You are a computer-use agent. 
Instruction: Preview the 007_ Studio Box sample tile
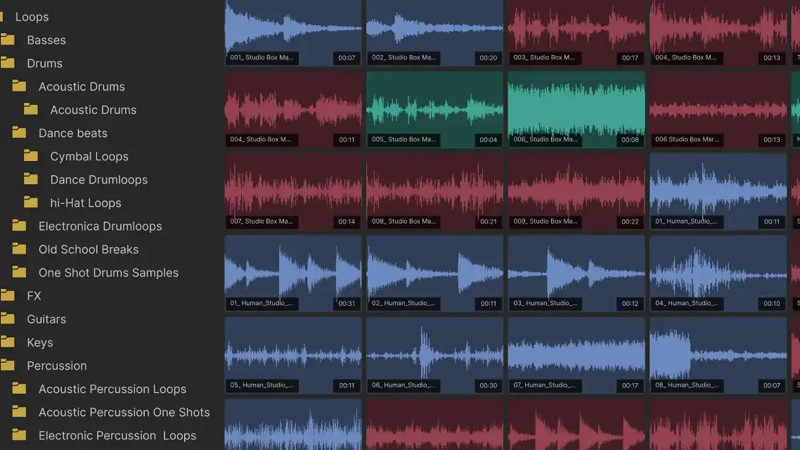click(x=293, y=191)
